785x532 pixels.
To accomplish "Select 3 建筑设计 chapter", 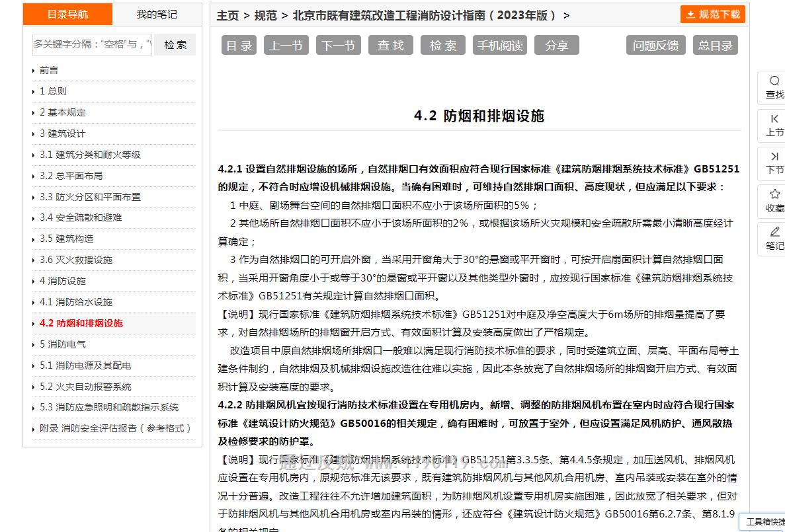I will pos(63,133).
